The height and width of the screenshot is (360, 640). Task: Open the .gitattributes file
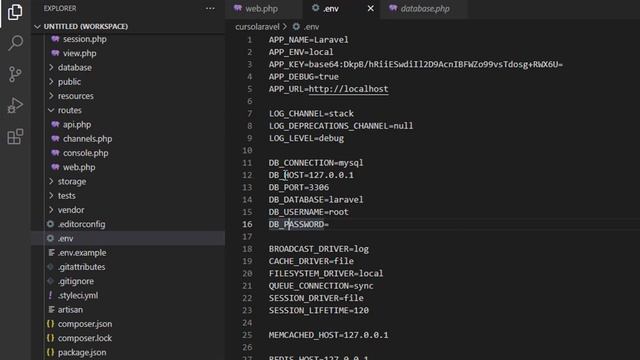pos(81,267)
